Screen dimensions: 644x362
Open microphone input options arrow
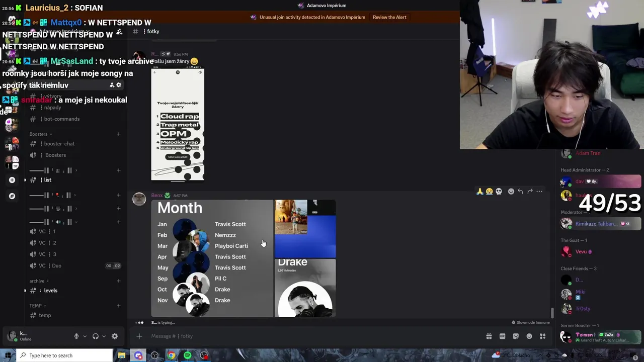pos(85,336)
